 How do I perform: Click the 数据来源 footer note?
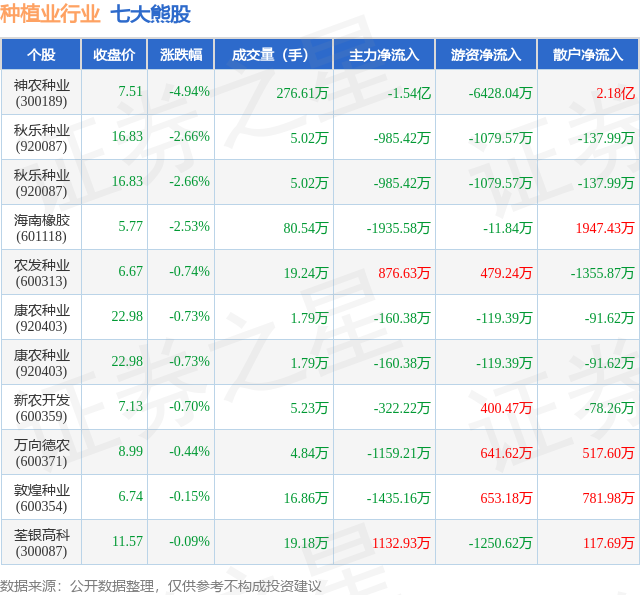(x=160, y=586)
